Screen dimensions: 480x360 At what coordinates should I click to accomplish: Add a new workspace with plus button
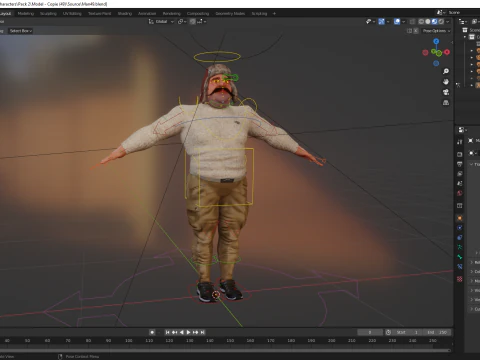click(x=274, y=13)
